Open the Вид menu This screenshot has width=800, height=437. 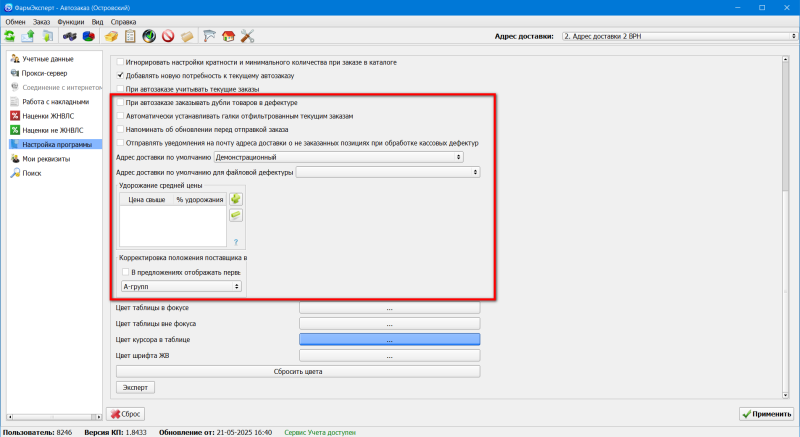97,22
